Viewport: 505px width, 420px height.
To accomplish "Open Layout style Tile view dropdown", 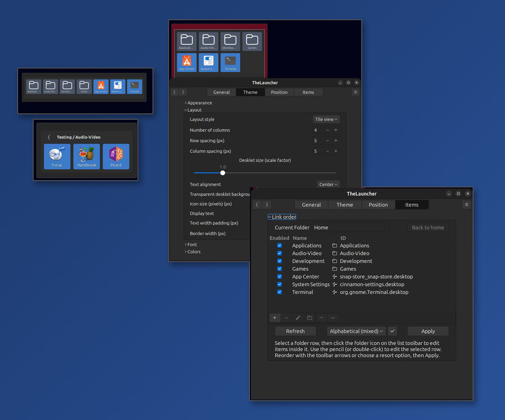I will 326,119.
